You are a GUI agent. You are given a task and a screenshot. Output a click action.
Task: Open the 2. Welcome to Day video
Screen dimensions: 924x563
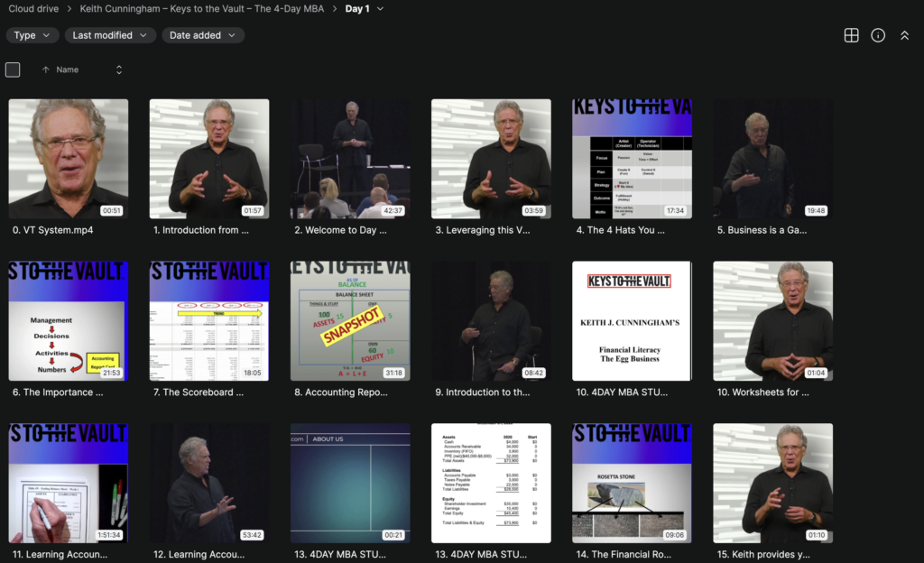(x=350, y=159)
